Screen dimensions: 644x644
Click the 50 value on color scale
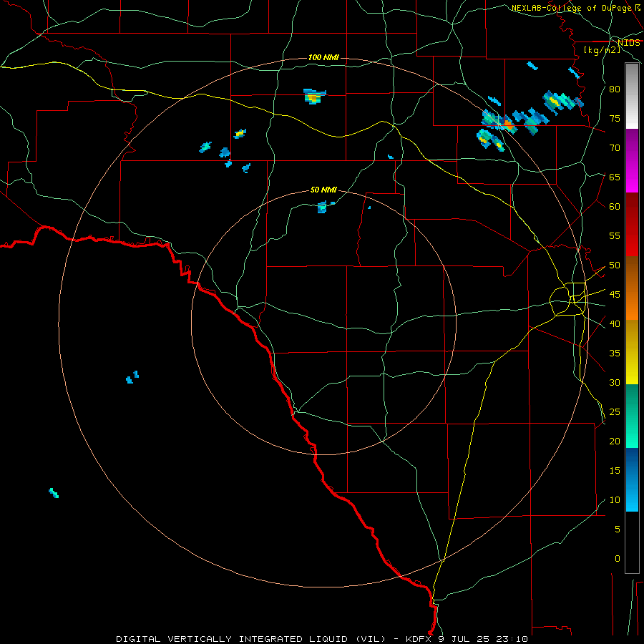pos(615,265)
